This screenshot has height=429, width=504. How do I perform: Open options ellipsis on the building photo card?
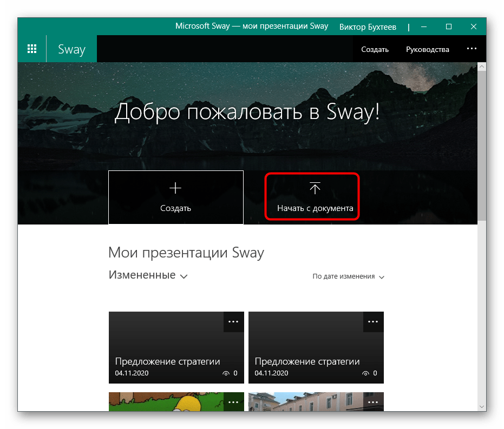point(373,402)
